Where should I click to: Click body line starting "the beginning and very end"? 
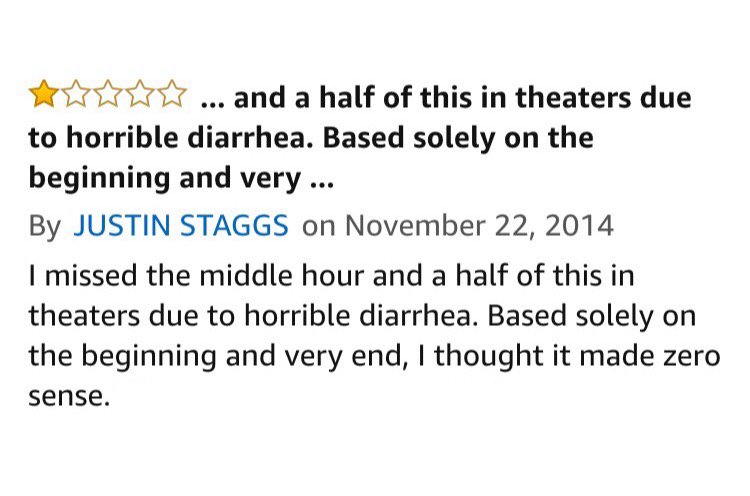point(374,356)
